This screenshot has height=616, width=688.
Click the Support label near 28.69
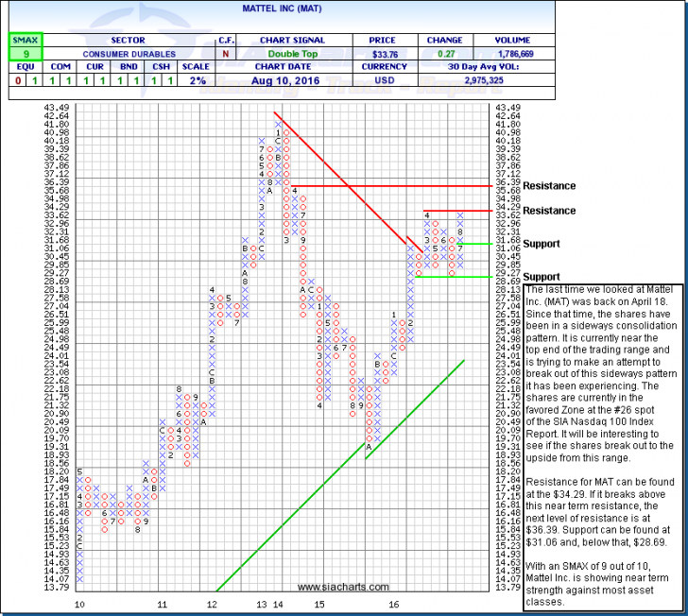(x=542, y=275)
